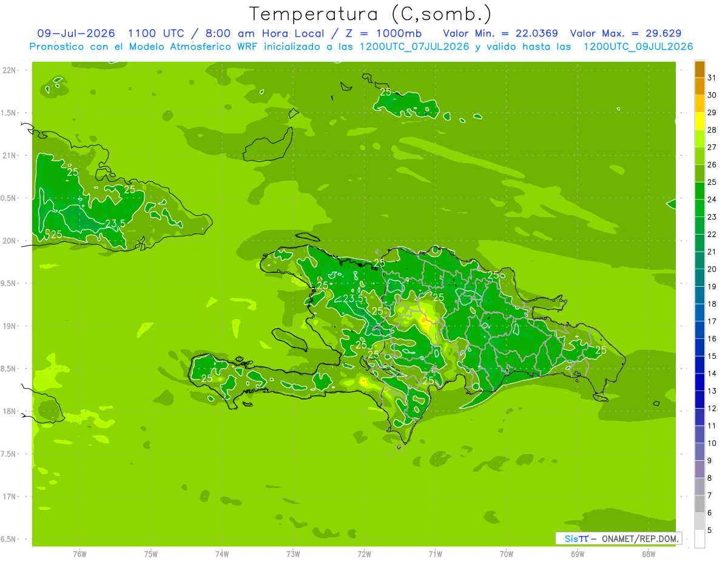Screen dimensions: 728x562
Task: Select valid-until time '1200UTC_09JUL2026'
Action: pos(638,47)
